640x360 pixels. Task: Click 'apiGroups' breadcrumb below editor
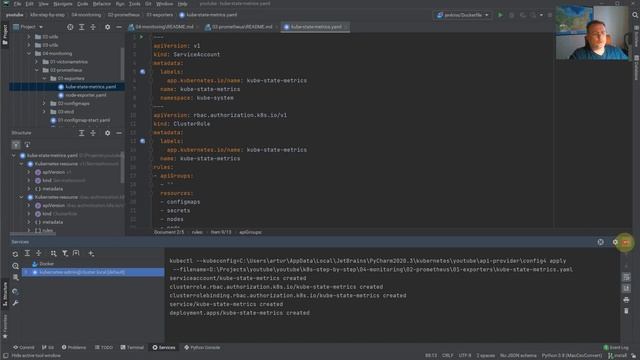tap(251, 232)
